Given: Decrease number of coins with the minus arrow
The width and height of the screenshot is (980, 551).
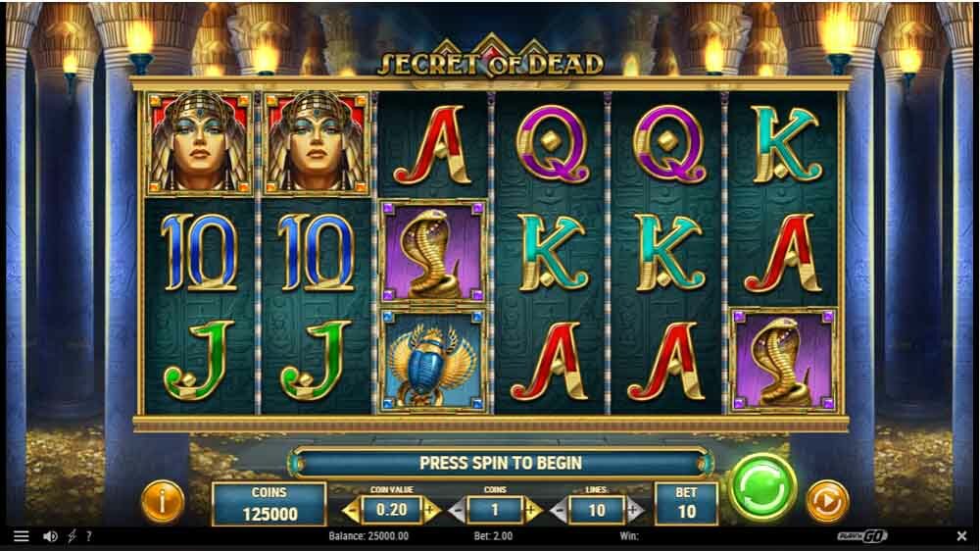Looking at the screenshot, I should (457, 511).
